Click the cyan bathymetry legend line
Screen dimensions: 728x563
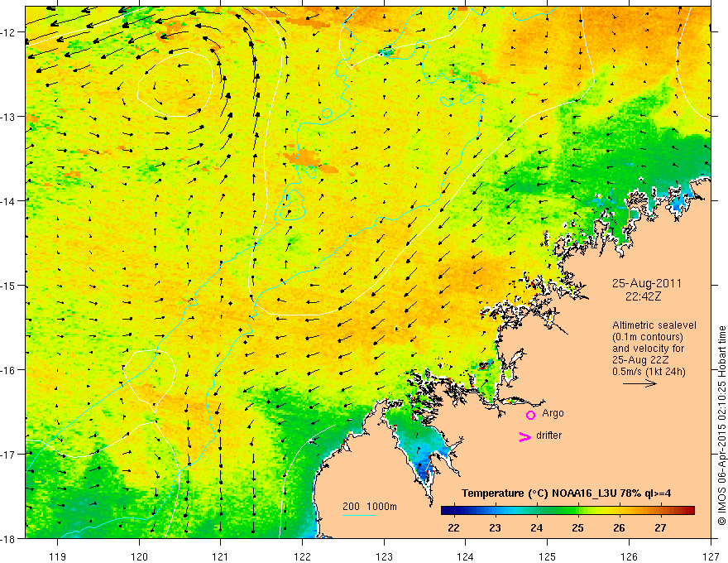359,515
